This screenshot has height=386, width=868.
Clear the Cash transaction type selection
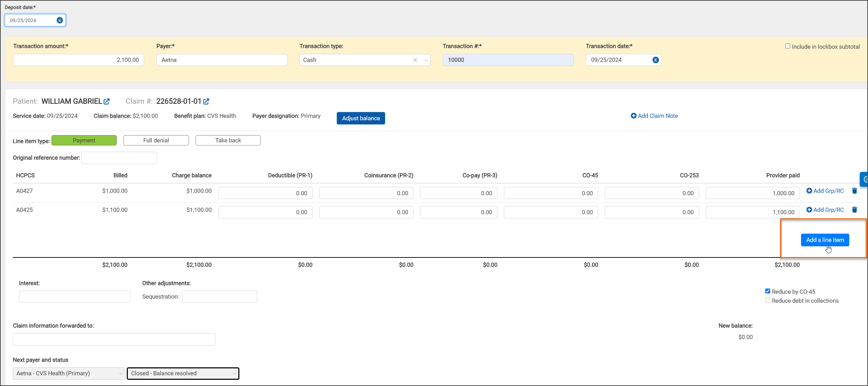point(415,60)
